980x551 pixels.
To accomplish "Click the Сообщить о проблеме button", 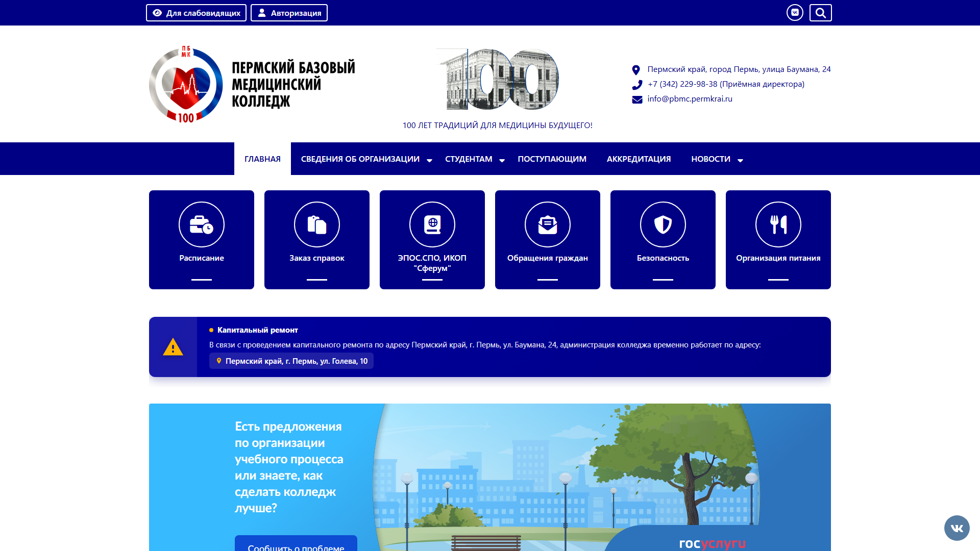I will tap(296, 544).
